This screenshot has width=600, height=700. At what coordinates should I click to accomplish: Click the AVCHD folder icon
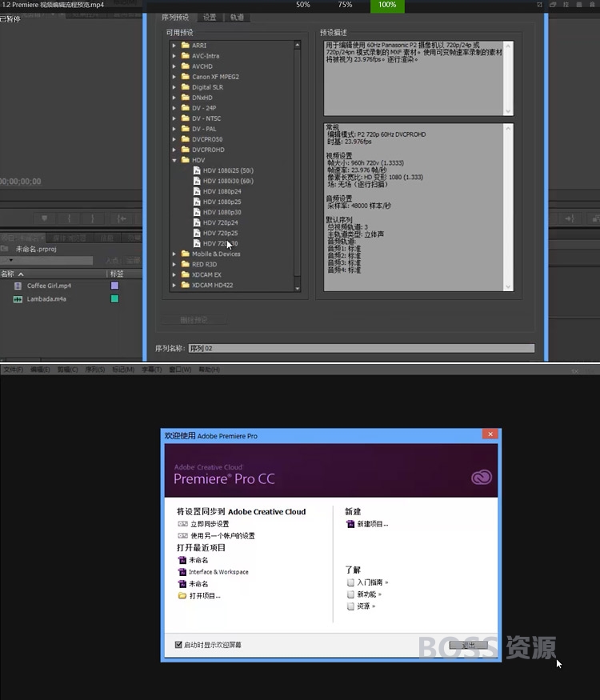[x=186, y=66]
